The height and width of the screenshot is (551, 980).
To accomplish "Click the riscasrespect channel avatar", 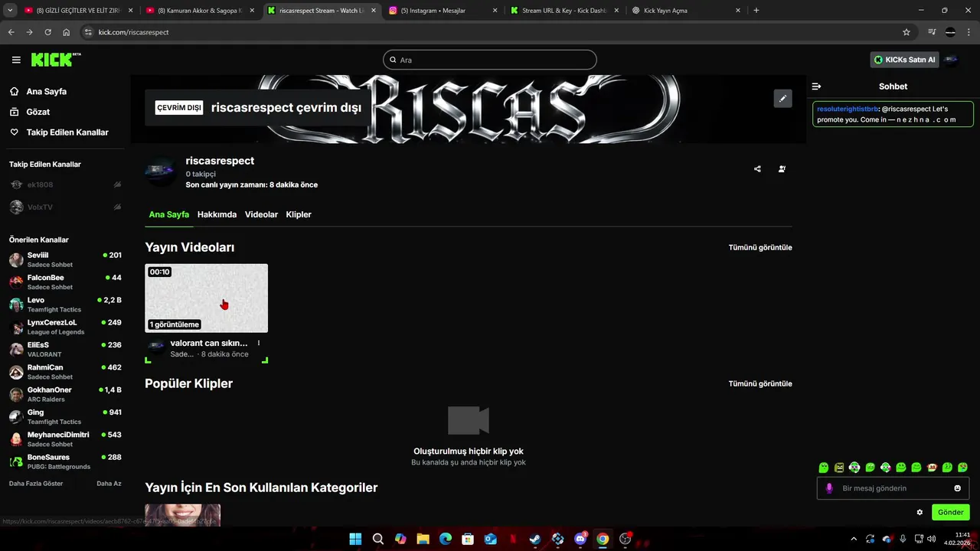I will coord(161,171).
